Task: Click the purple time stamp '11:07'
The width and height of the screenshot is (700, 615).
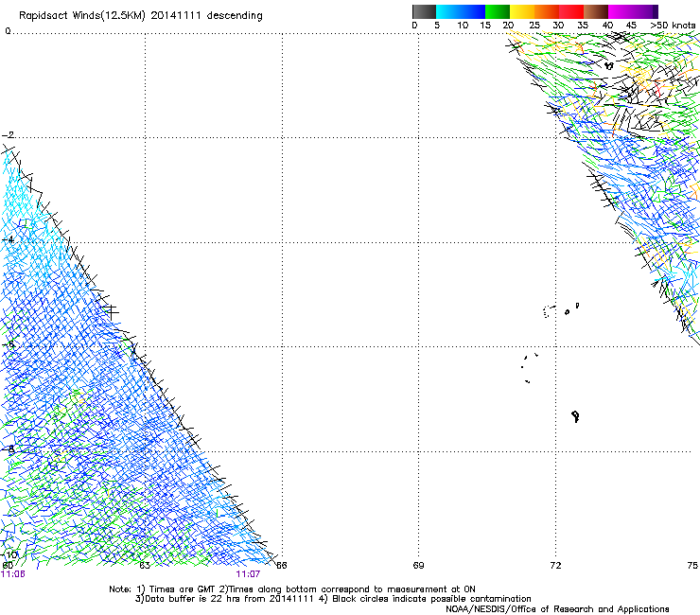Action: point(248,574)
